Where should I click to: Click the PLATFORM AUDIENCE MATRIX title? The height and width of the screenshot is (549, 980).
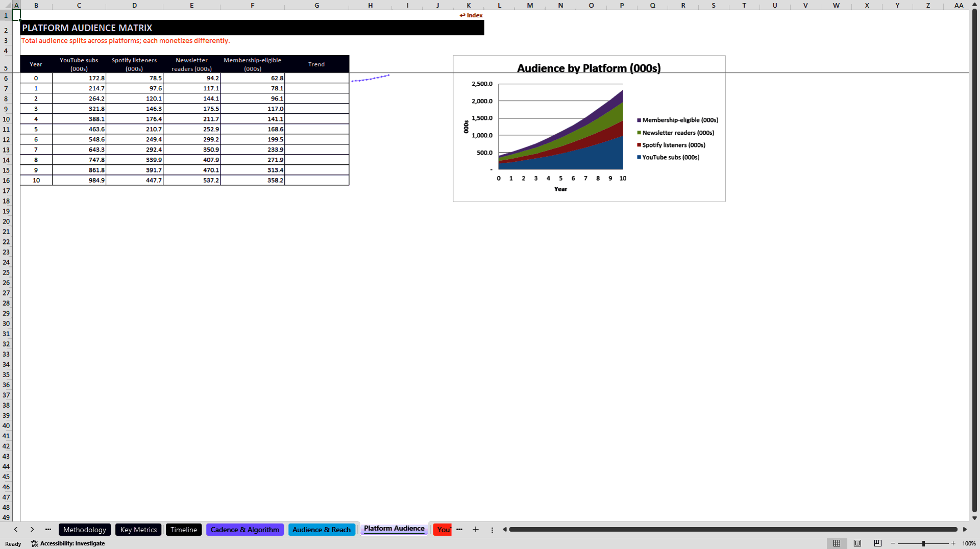click(87, 28)
